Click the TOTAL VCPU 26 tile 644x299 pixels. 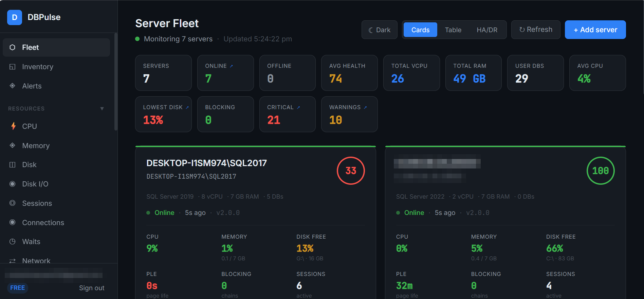411,73
